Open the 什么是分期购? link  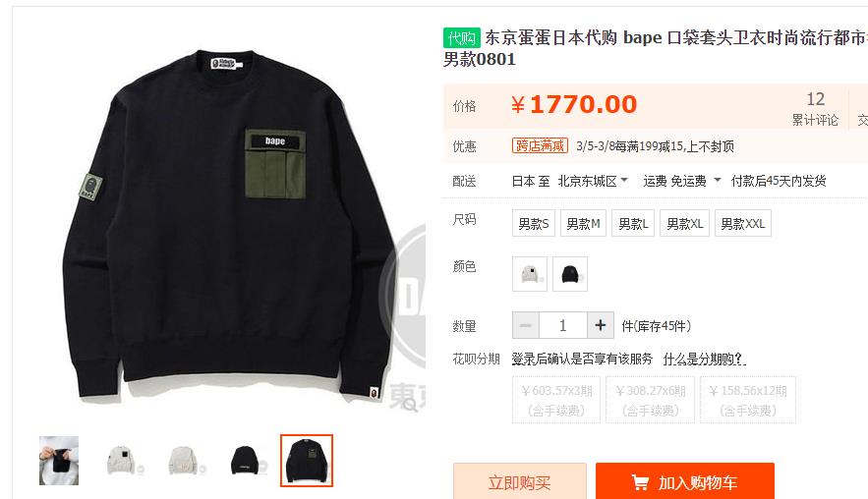point(704,360)
